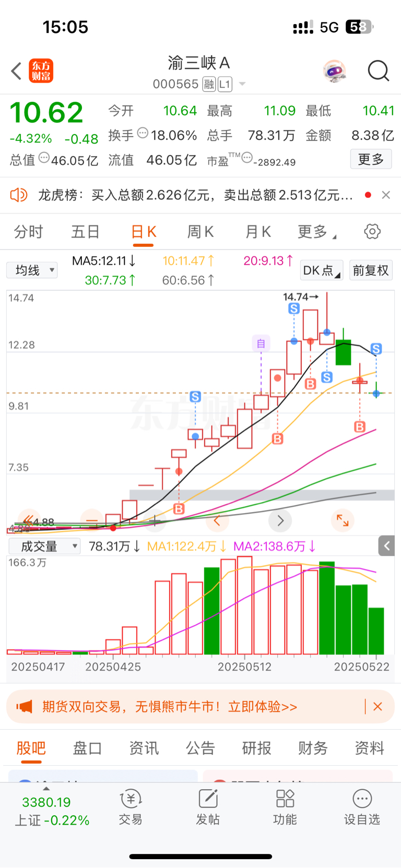Zoom out chart with minus icon
This screenshot has height=868, width=401.
(x=92, y=520)
